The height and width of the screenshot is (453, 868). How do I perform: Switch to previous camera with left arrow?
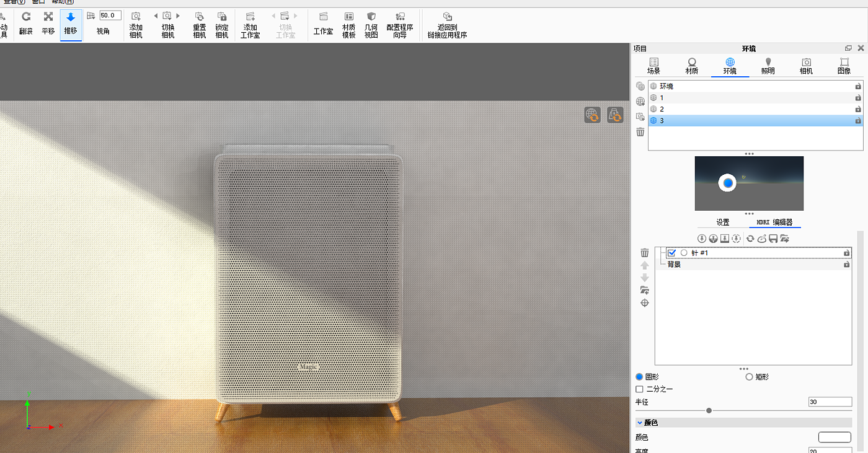coord(156,16)
